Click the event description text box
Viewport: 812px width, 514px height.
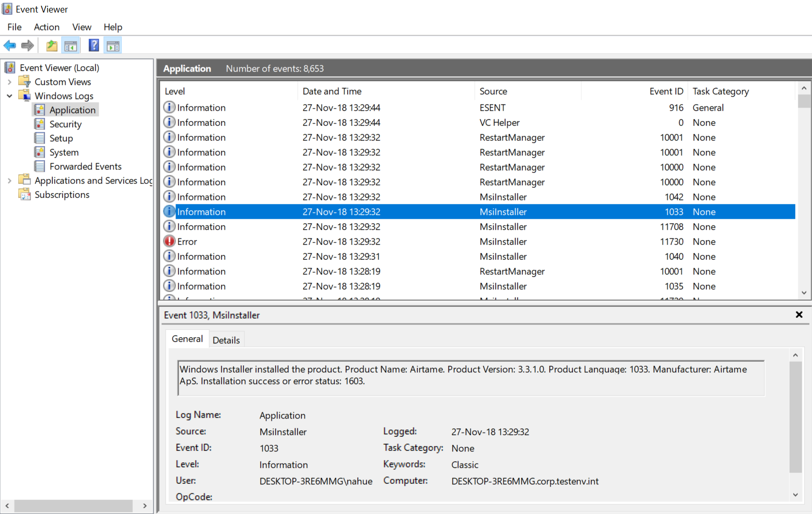(x=471, y=378)
